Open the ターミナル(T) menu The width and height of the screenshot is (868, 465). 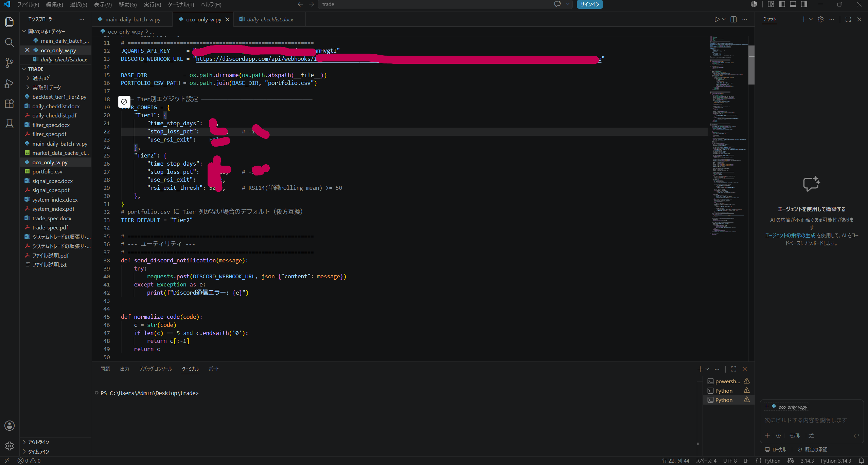click(181, 4)
